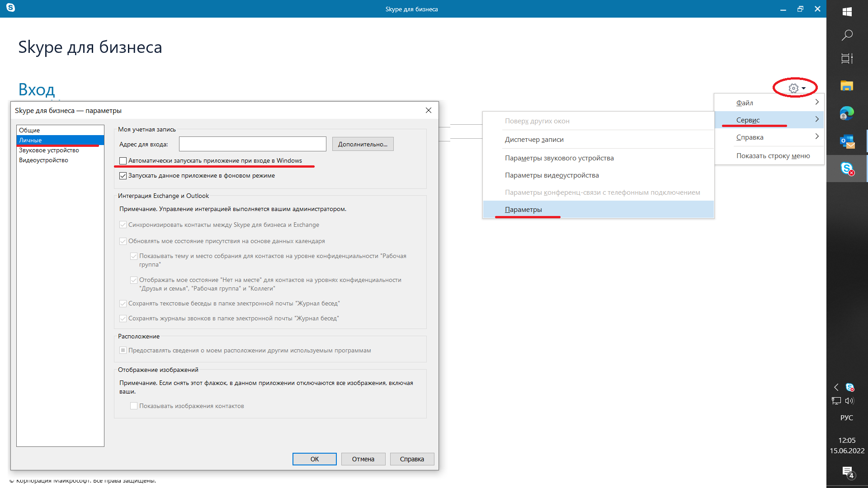Open Справка submenu in gear menu
Viewport: 868px width, 488px height.
pos(769,137)
